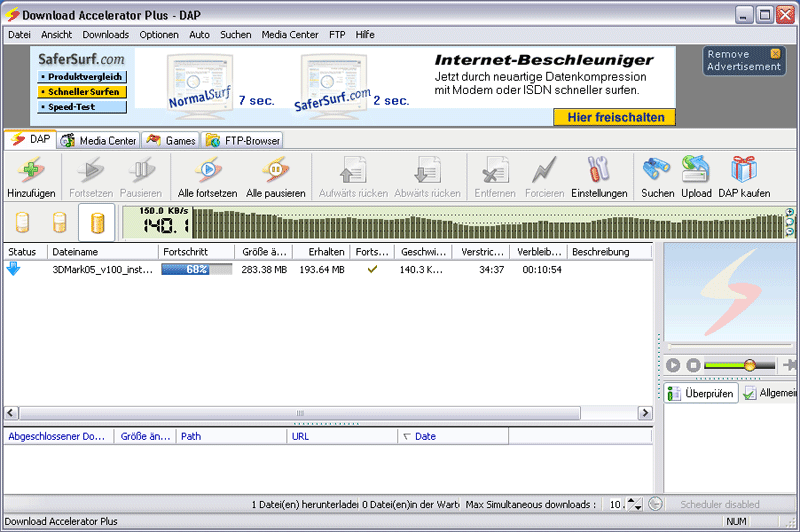Click the horizontal scrollbar thumb
Image resolution: width=800 pixels, height=532 pixels.
click(x=300, y=413)
